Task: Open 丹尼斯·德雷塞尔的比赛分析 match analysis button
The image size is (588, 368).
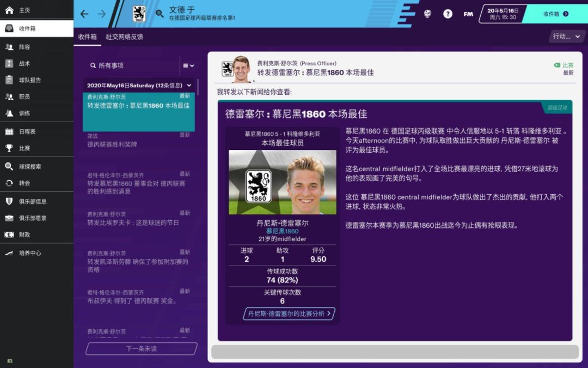Action: 289,313
